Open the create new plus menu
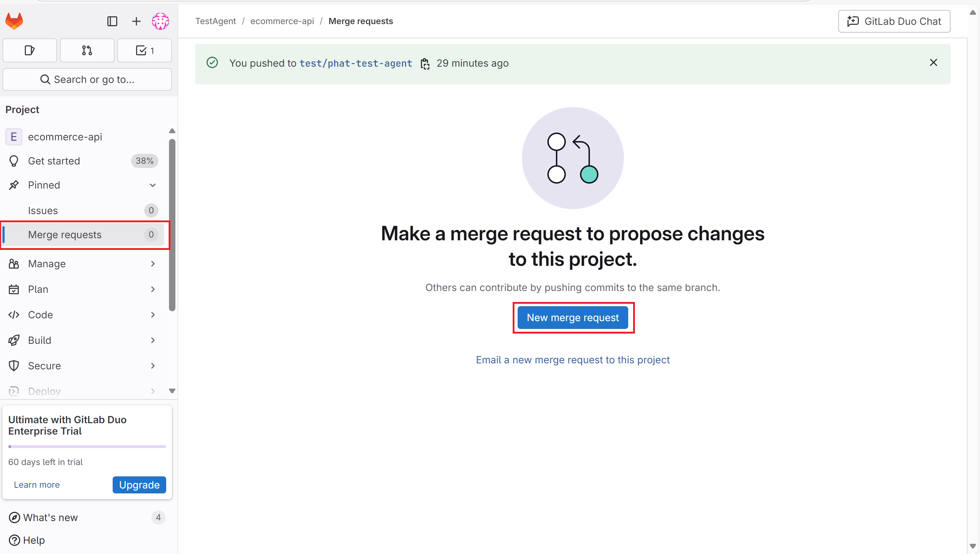 pyautogui.click(x=136, y=21)
